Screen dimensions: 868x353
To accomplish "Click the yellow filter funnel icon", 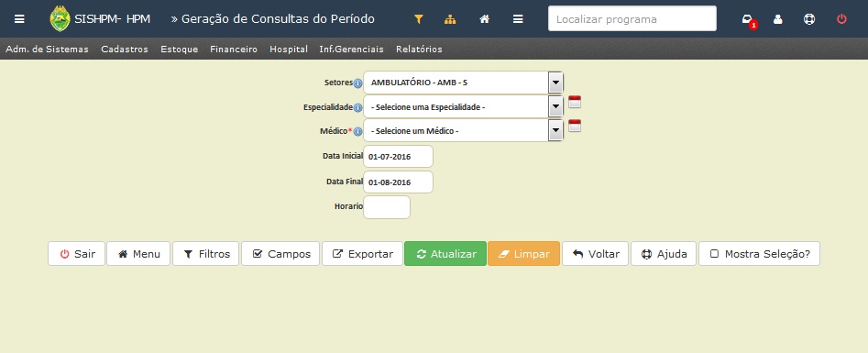I will pyautogui.click(x=419, y=19).
